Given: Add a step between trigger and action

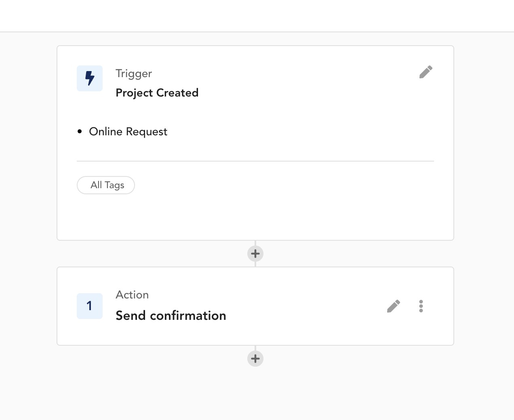Looking at the screenshot, I should [x=255, y=254].
